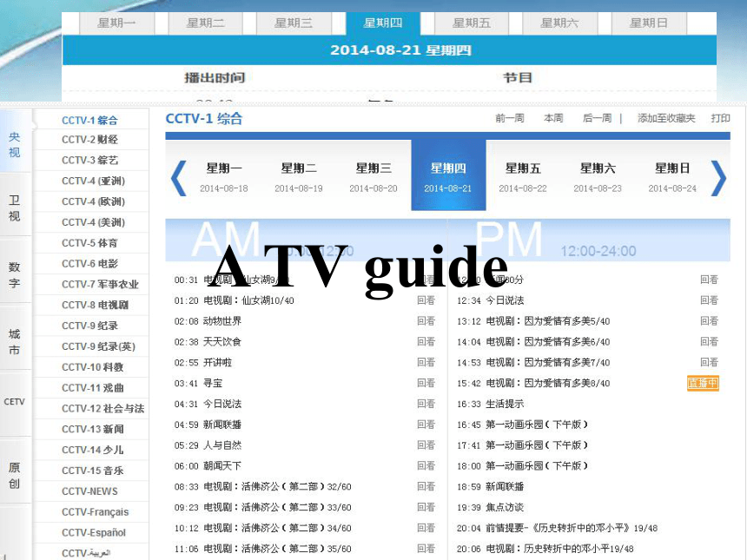Replay 04:59 新闻联播 via 回看
Image resolution: width=747 pixels, height=560 pixels.
[426, 425]
